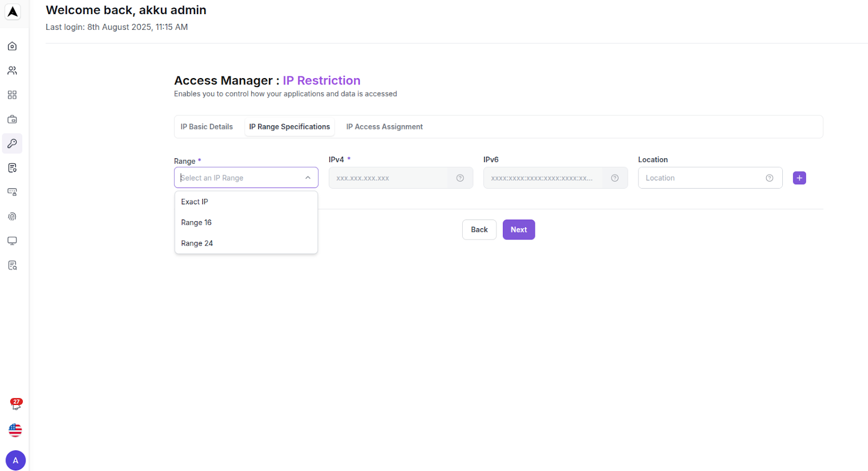Click the Location help question icon
This screenshot has height=471, width=868.
[x=769, y=178]
